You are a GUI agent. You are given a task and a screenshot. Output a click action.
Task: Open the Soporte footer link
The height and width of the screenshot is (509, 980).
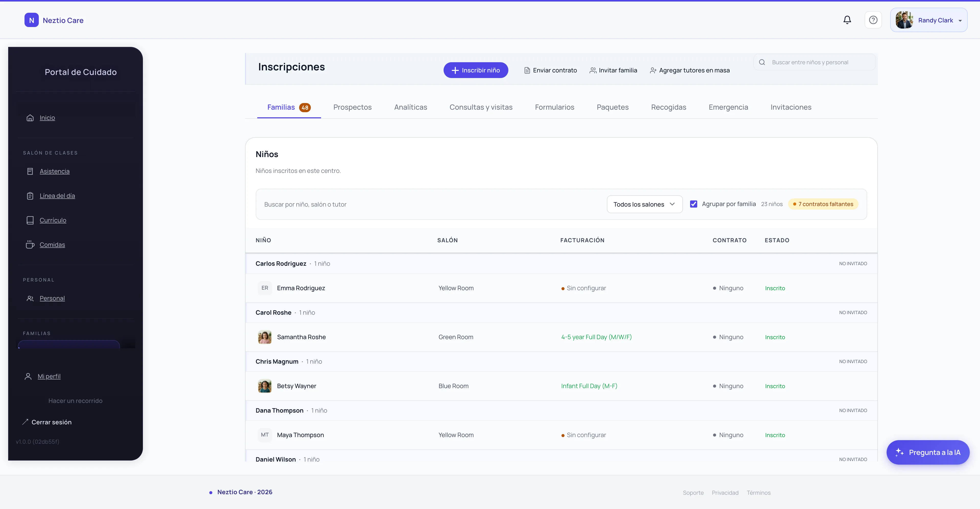693,493
